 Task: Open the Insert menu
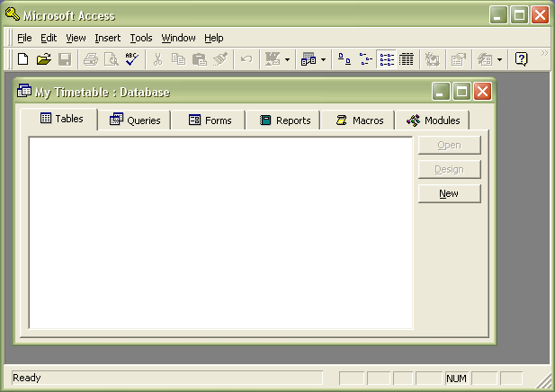tap(108, 38)
